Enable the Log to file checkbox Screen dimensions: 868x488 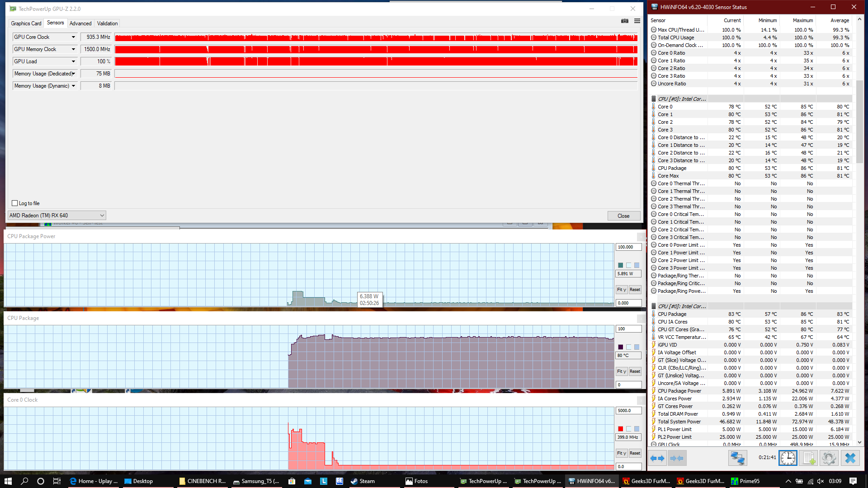[x=15, y=203]
